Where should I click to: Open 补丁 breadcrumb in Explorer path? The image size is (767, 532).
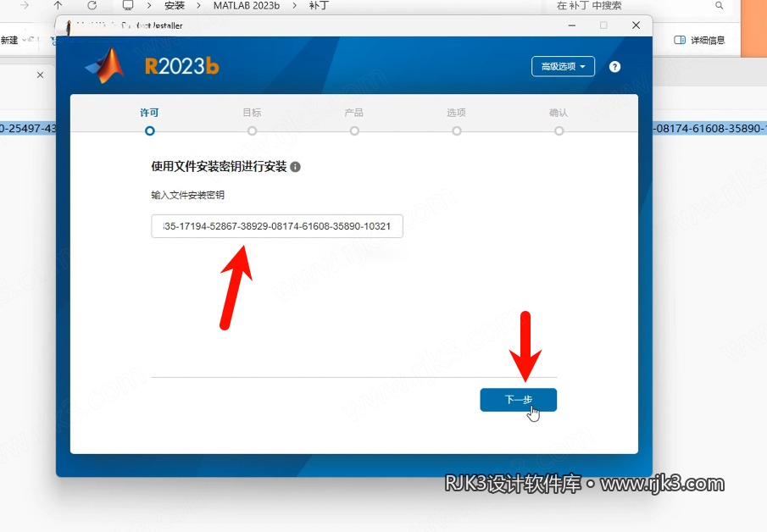pyautogui.click(x=319, y=6)
